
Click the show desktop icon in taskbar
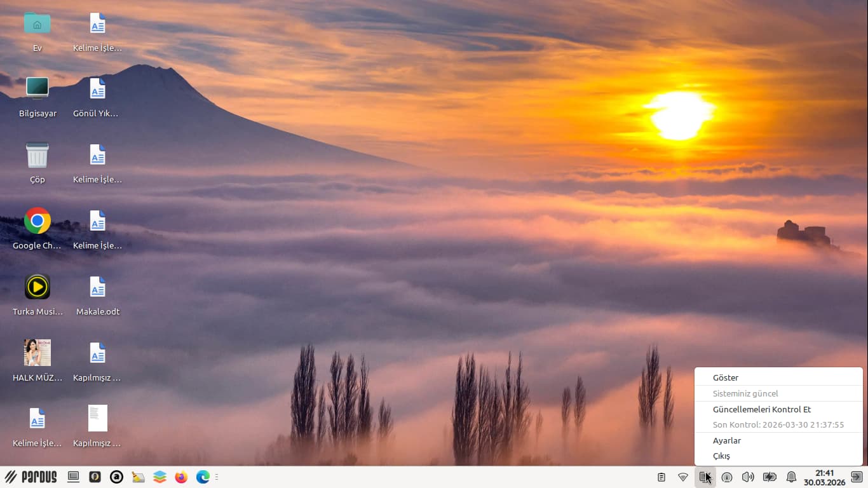(74, 477)
